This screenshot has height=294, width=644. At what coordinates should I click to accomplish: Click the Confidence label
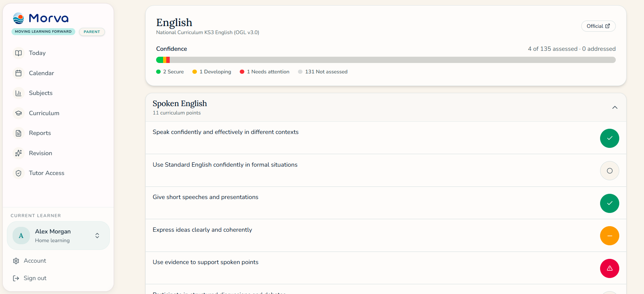coord(171,49)
